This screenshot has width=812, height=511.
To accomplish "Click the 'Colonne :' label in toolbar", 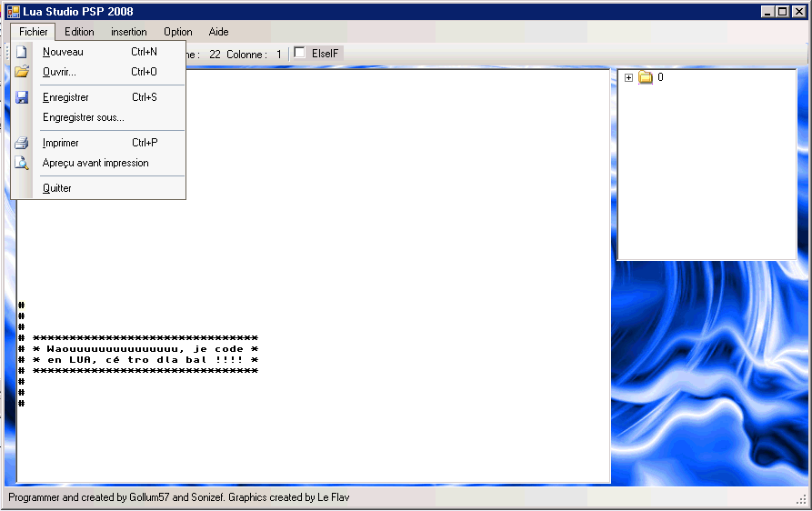I will tap(247, 55).
